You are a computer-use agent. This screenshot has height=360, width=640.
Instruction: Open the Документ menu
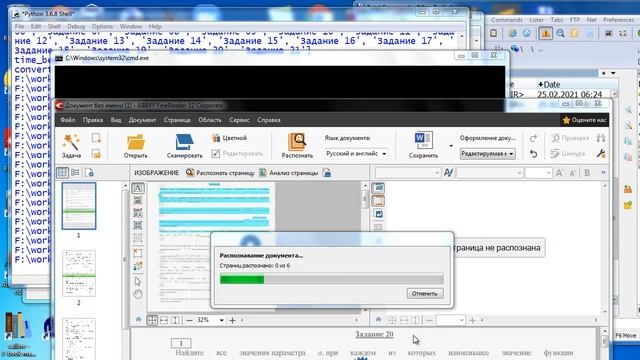[142, 120]
